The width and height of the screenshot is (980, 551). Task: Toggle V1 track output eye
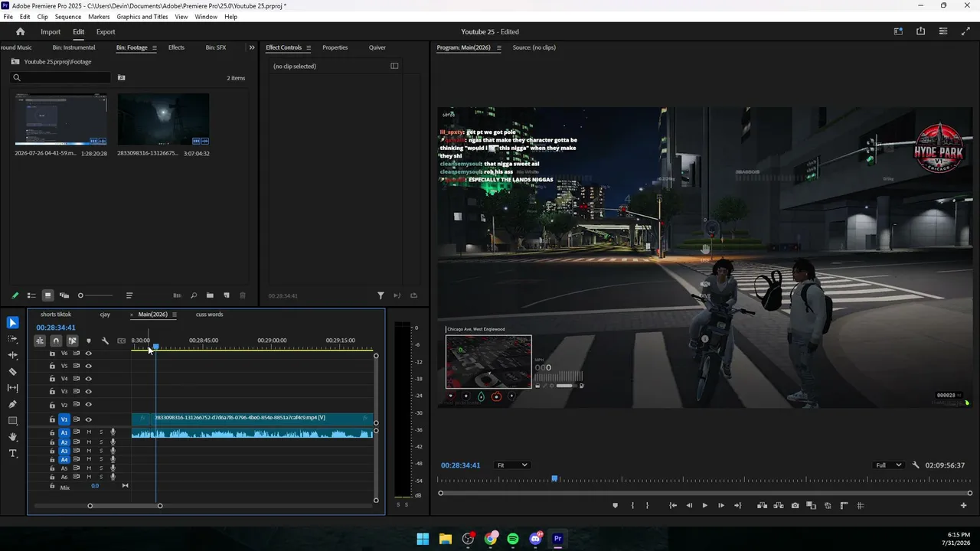pyautogui.click(x=88, y=419)
